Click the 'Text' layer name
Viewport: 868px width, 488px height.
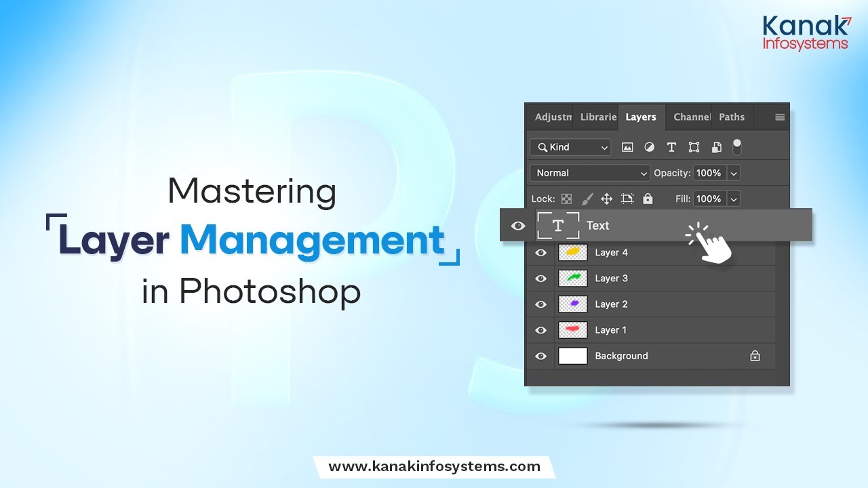(597, 226)
